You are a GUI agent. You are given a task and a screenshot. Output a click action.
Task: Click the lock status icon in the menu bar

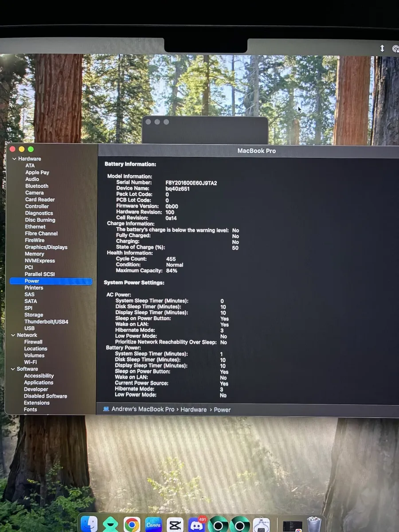tap(395, 49)
